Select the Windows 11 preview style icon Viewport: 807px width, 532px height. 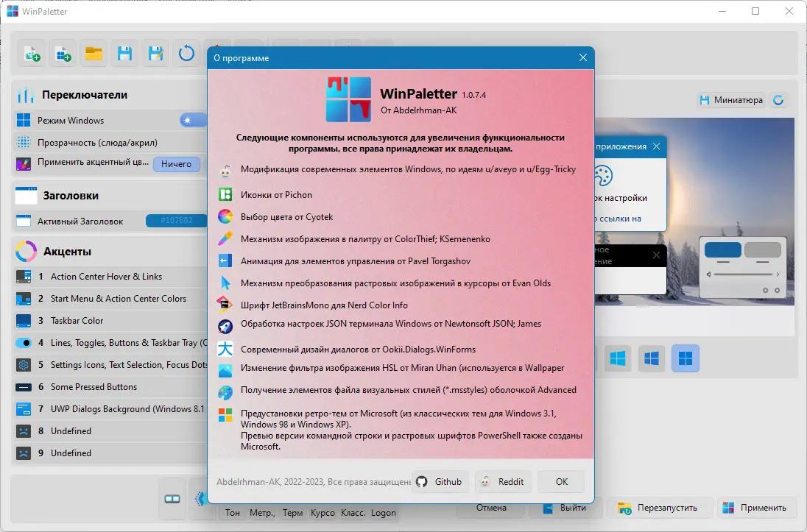pos(685,358)
